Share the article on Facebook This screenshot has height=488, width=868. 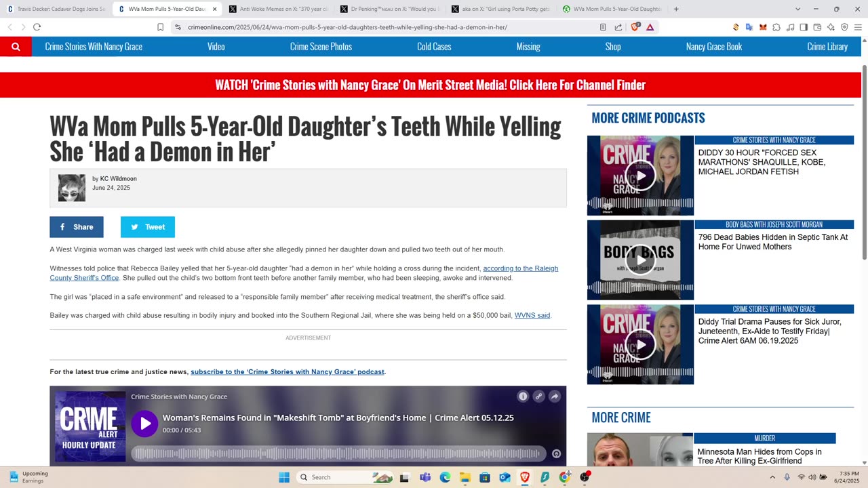[77, 227]
